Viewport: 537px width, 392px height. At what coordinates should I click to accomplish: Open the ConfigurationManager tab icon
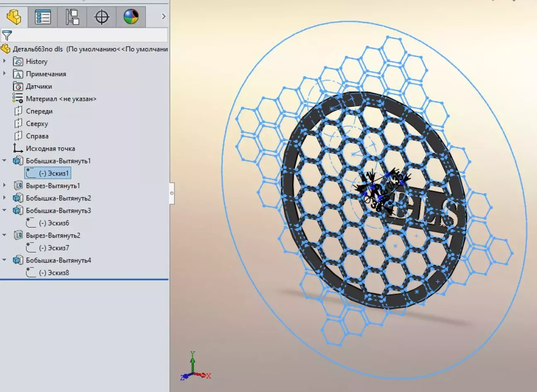(73, 17)
